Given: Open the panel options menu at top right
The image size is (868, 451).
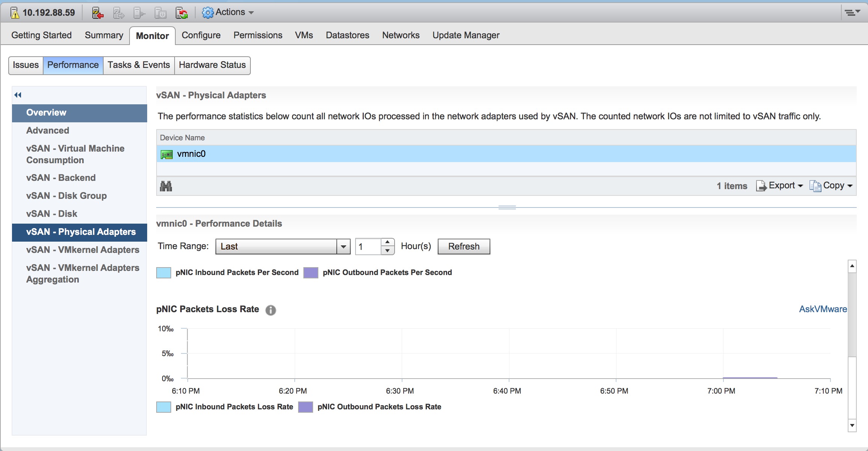Looking at the screenshot, I should [x=852, y=12].
